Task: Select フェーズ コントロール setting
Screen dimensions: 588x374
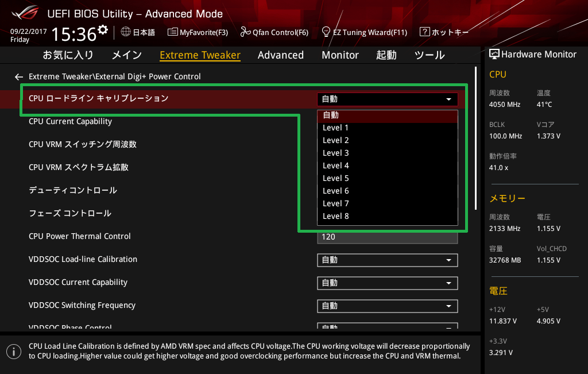Action: coord(69,214)
